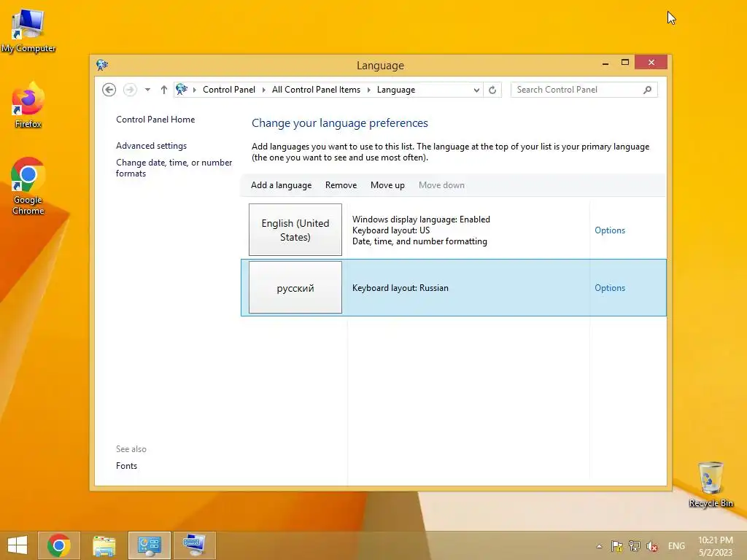
Task: Select the English (United States) tile
Action: point(295,230)
